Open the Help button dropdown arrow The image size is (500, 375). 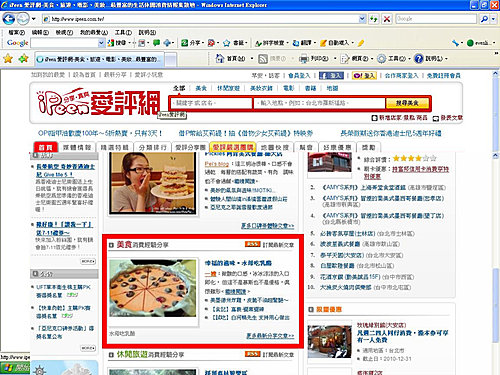coord(446,59)
